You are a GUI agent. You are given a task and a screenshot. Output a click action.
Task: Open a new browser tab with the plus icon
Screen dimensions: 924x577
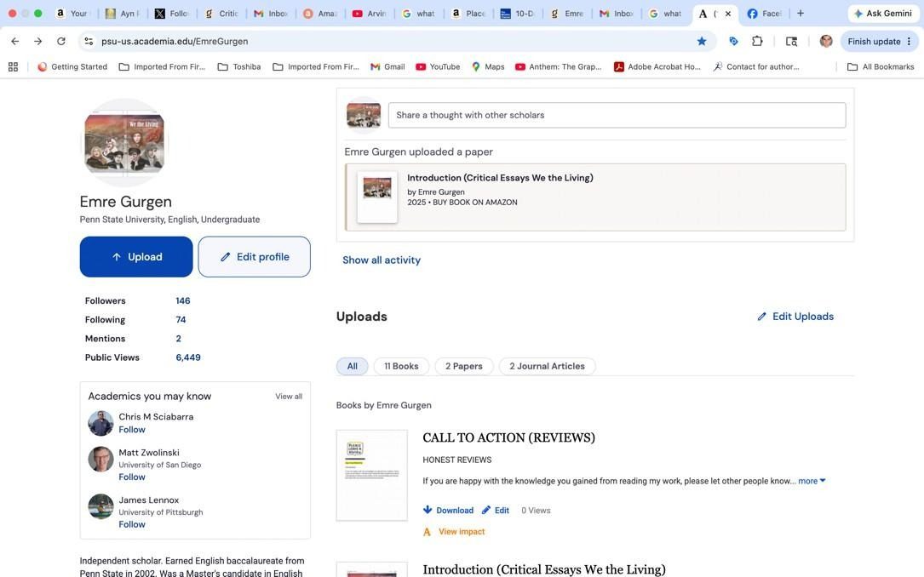coord(801,13)
